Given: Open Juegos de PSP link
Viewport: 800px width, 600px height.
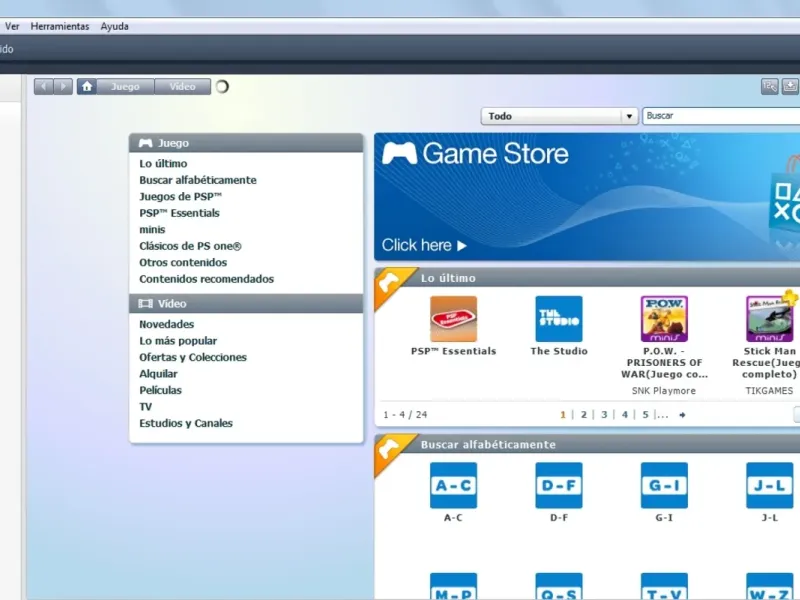Looking at the screenshot, I should 181,196.
